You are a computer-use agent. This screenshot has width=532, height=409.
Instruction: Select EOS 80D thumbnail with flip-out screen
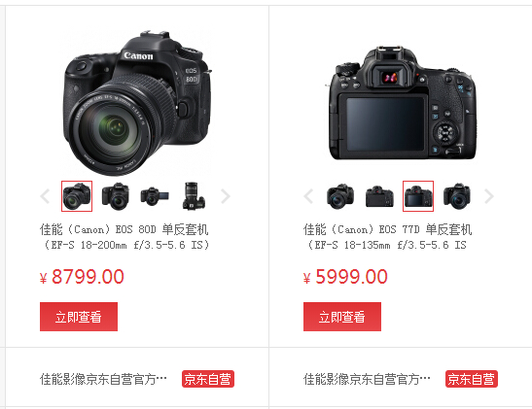[155, 196]
